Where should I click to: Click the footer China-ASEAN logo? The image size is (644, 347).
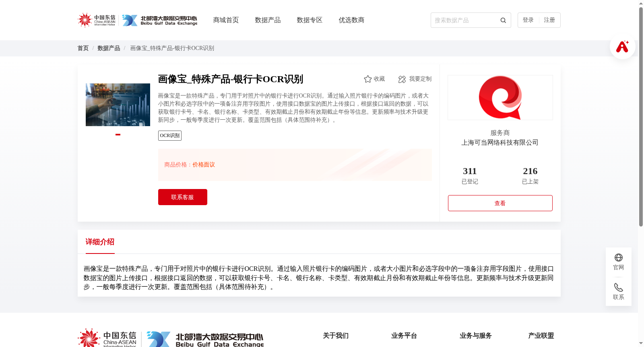pos(107,338)
